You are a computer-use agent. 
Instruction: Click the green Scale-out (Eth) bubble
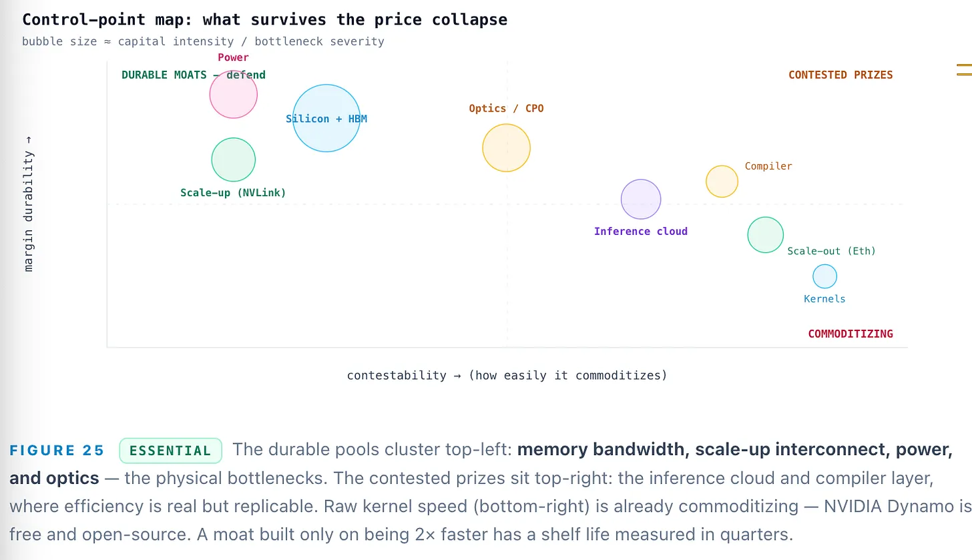click(x=766, y=235)
